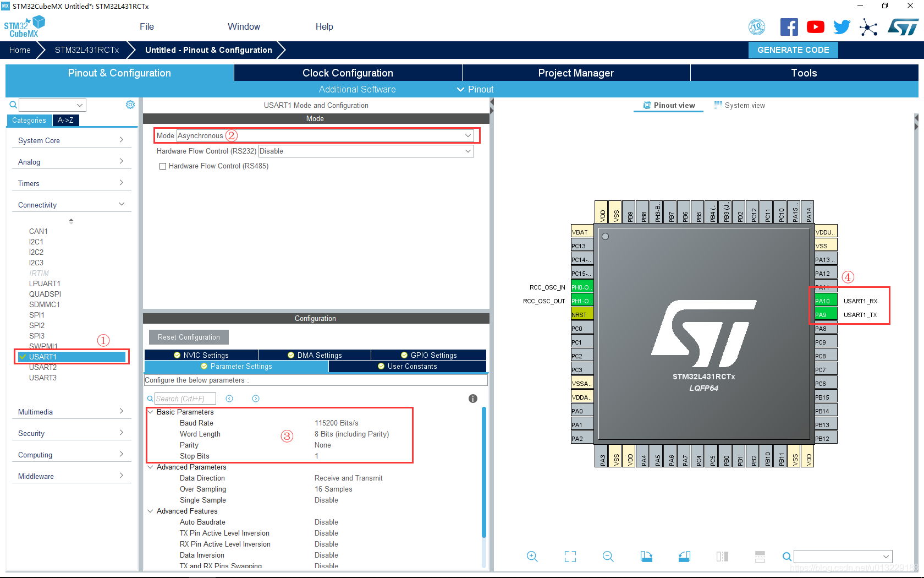Expand the Timers category

click(71, 183)
